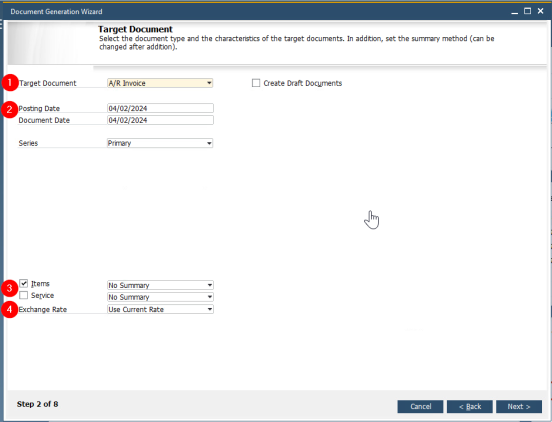Screen dimensions: 552x422
Task: Click the Posting Date label
Action: click(39, 108)
